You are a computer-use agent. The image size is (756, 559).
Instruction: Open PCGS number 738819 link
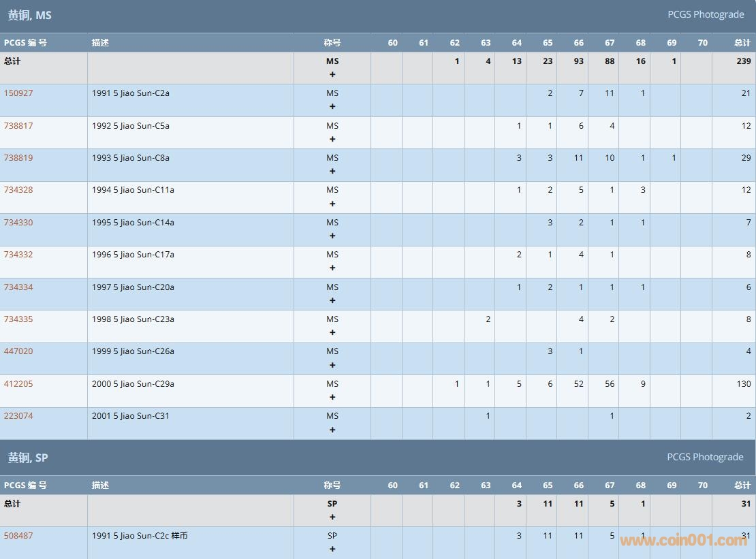[18, 157]
